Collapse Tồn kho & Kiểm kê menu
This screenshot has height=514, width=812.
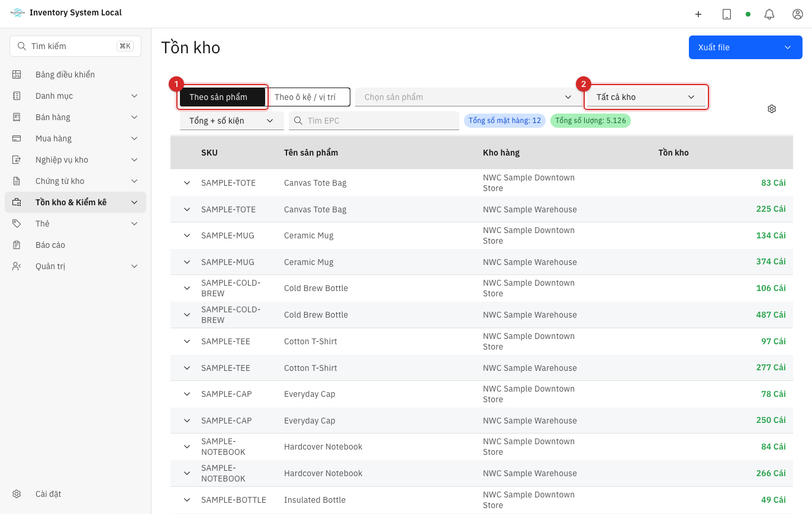tap(75, 202)
